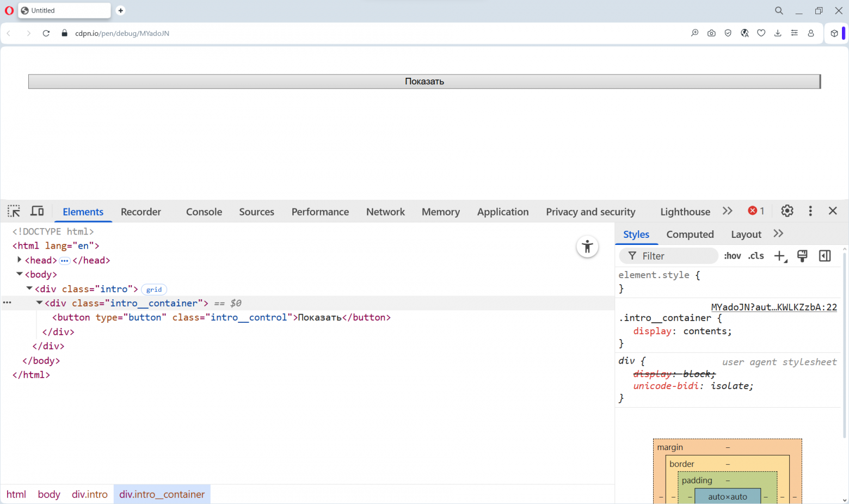This screenshot has width=849, height=504.
Task: Collapse the div.intro node
Action: 29,288
